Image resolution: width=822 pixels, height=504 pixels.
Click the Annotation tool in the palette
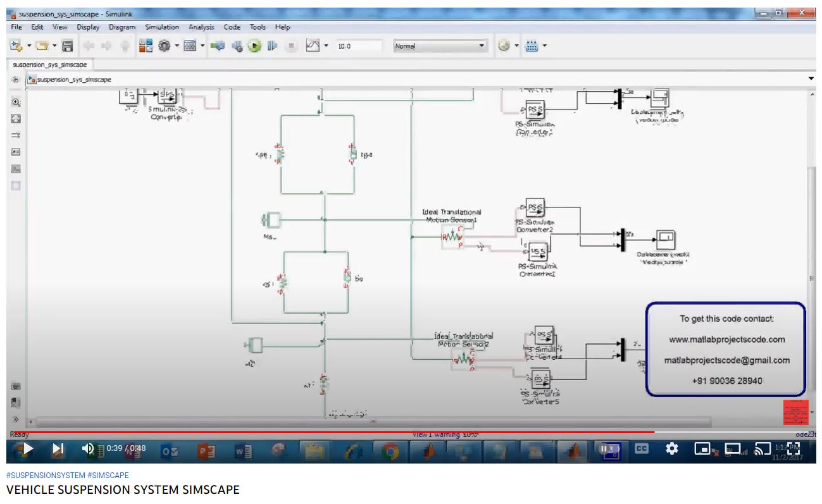(x=16, y=152)
